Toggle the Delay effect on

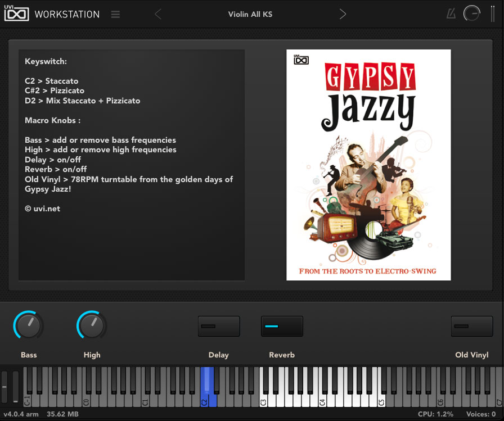click(218, 326)
